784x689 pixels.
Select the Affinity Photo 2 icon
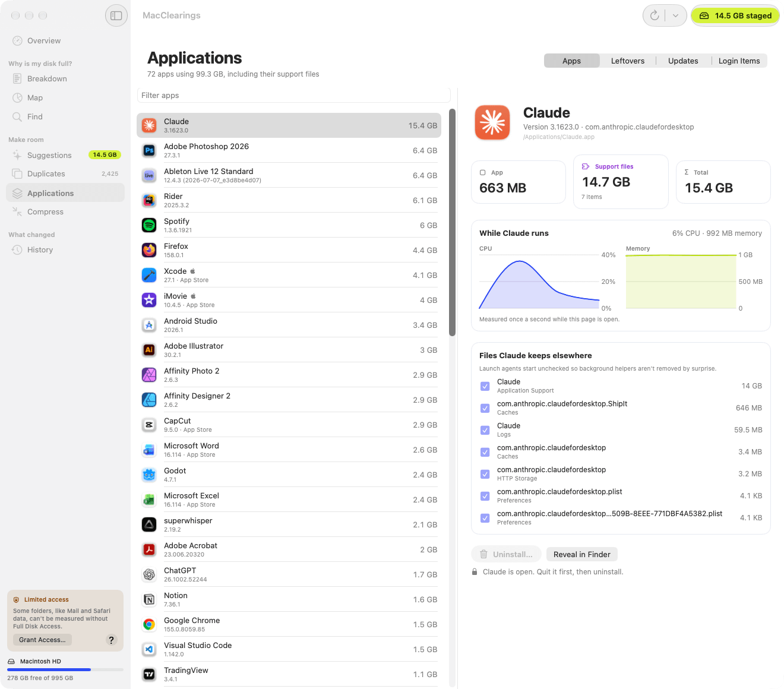point(149,375)
